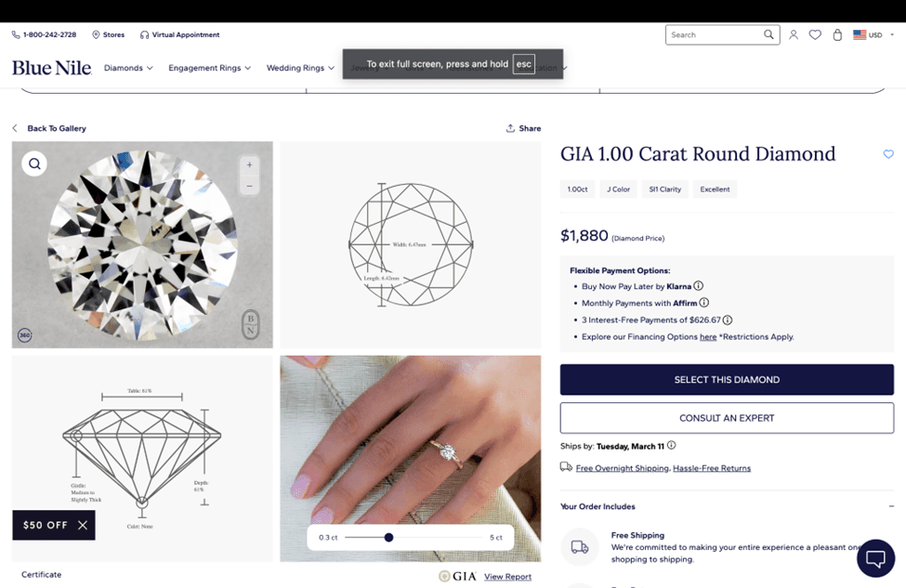Click the Certificate label

42,575
